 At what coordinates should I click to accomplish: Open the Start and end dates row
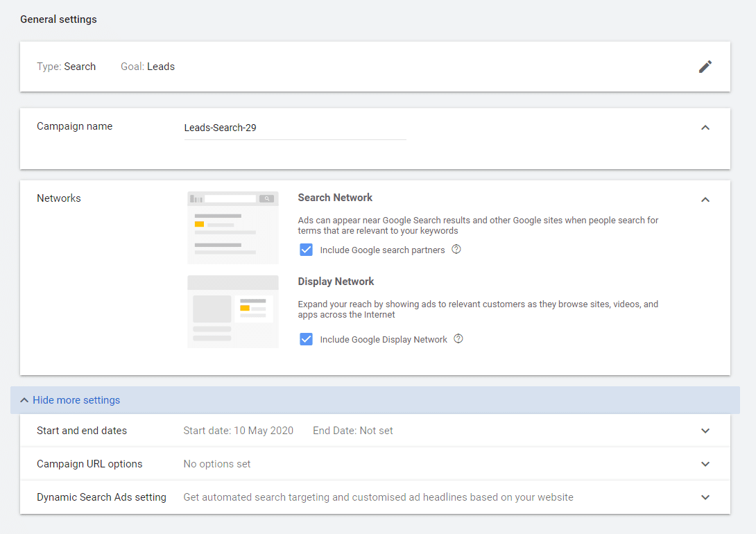82,431
